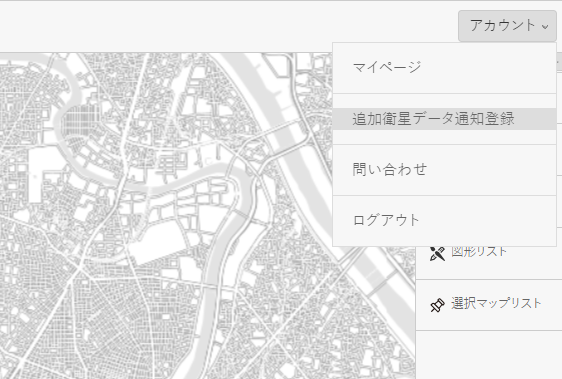
Task: Open the 選択マップリスト label
Action: 496,303
